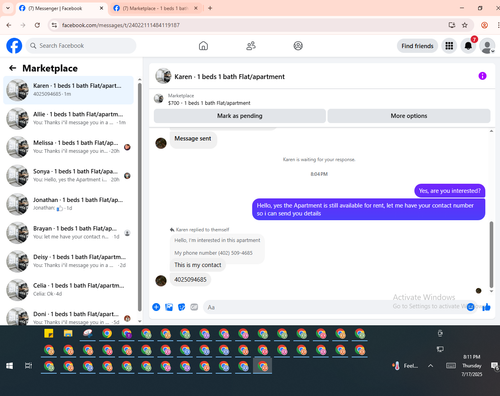The image size is (500, 396).
Task: Show hidden system tray icons
Action: click(x=431, y=366)
